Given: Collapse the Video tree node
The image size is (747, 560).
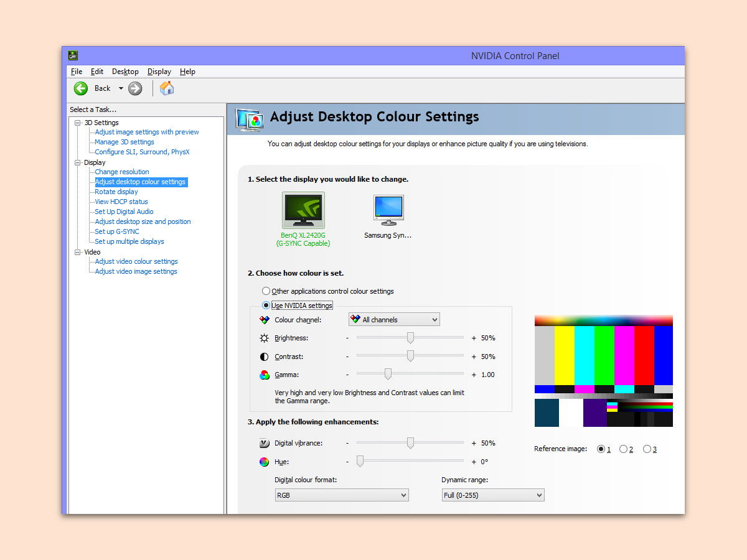Looking at the screenshot, I should (78, 252).
